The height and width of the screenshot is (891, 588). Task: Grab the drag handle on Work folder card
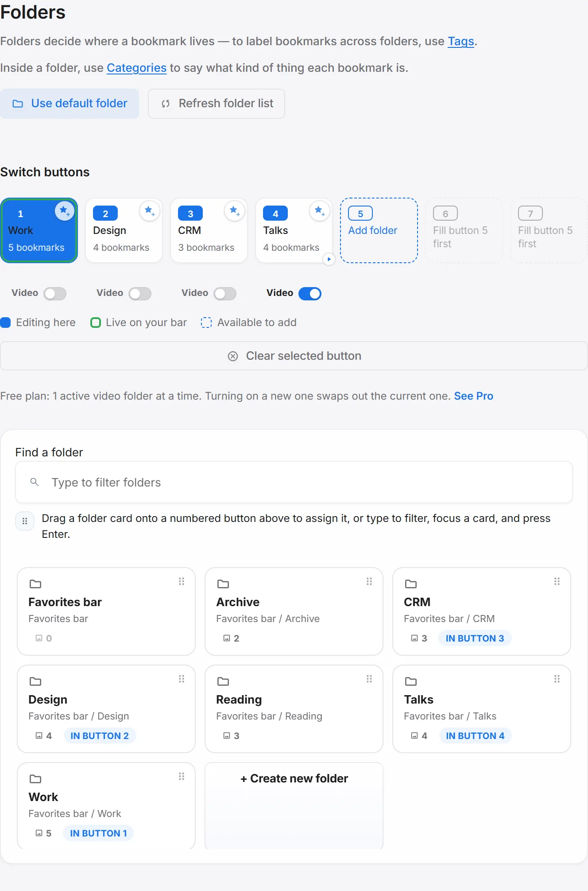(182, 776)
